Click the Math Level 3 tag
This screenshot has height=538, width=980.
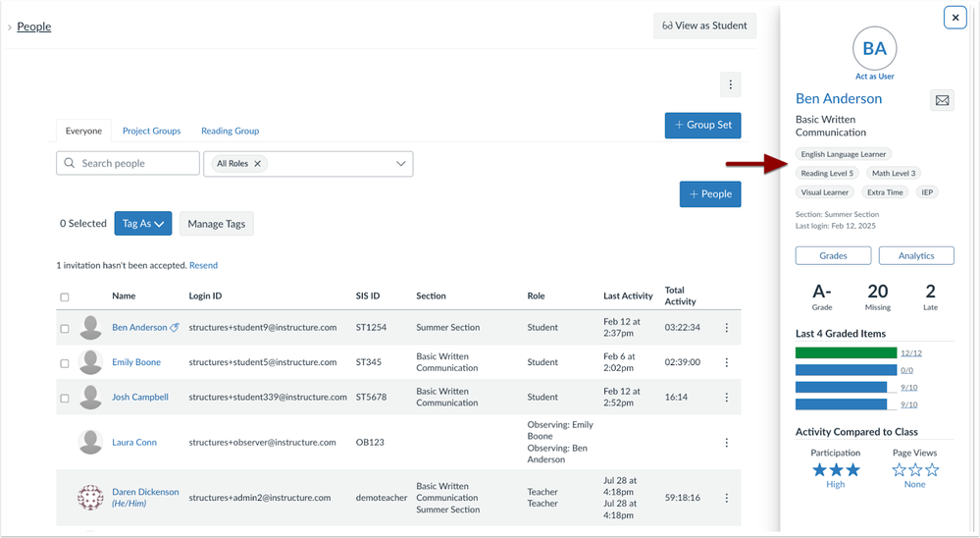point(894,174)
